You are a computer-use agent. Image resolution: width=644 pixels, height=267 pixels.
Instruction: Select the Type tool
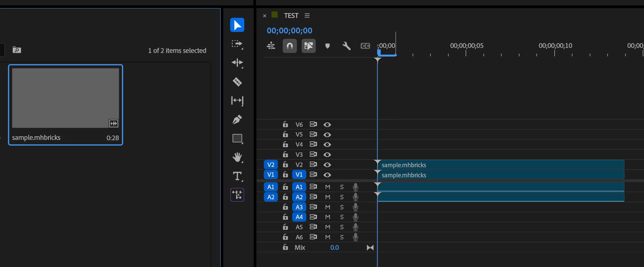tap(237, 176)
